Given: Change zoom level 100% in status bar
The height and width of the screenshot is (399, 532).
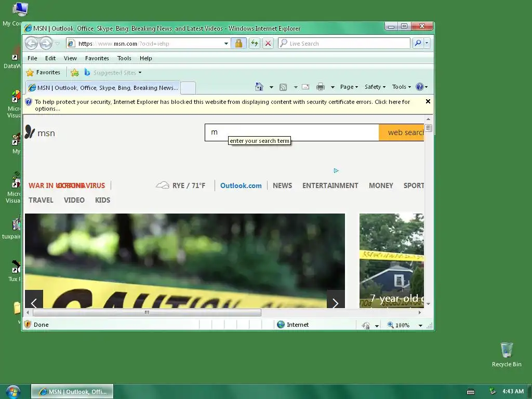Looking at the screenshot, I should click(405, 325).
